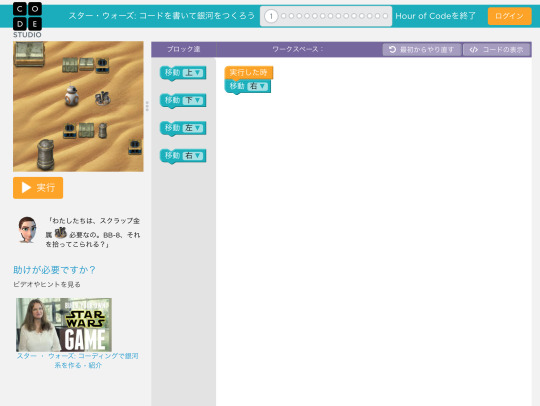The height and width of the screenshot is (406, 540).
Task: Click the BB-8 droid in the game area
Action: pyautogui.click(x=72, y=96)
